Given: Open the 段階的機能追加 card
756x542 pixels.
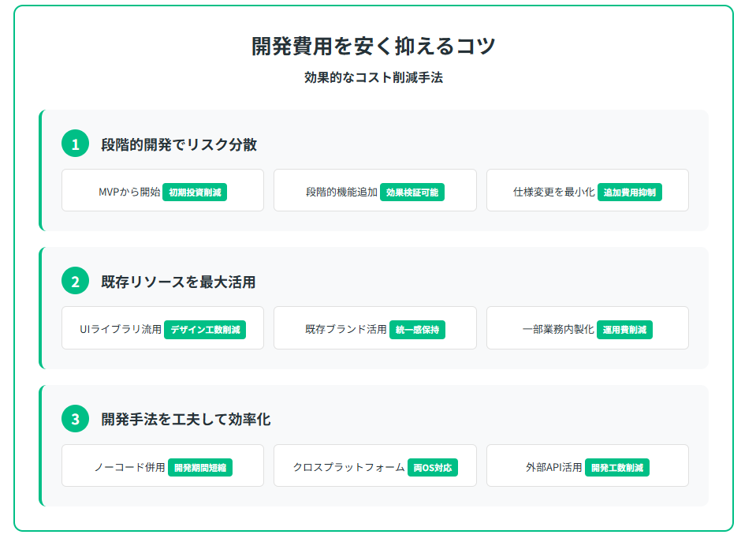Looking at the screenshot, I should click(x=375, y=190).
